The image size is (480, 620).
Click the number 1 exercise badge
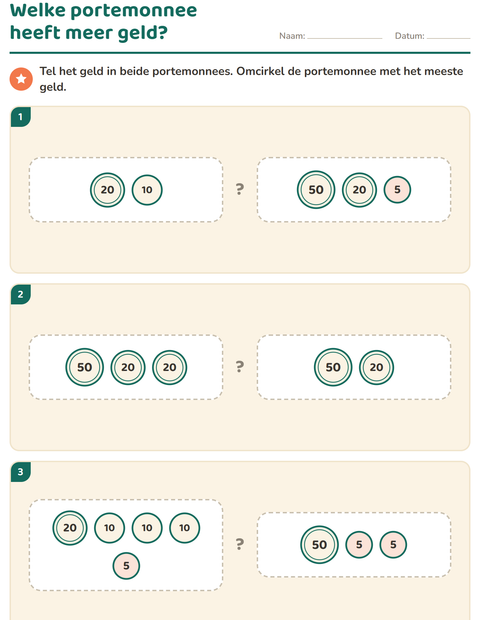point(21,117)
